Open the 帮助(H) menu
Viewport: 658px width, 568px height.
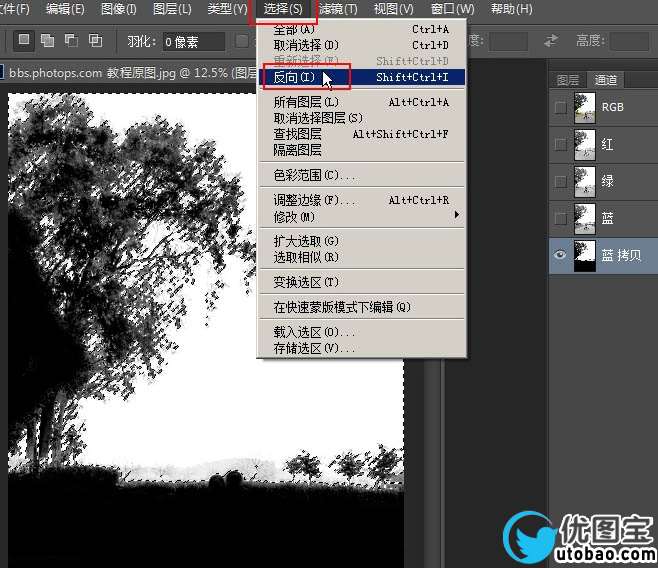(512, 9)
